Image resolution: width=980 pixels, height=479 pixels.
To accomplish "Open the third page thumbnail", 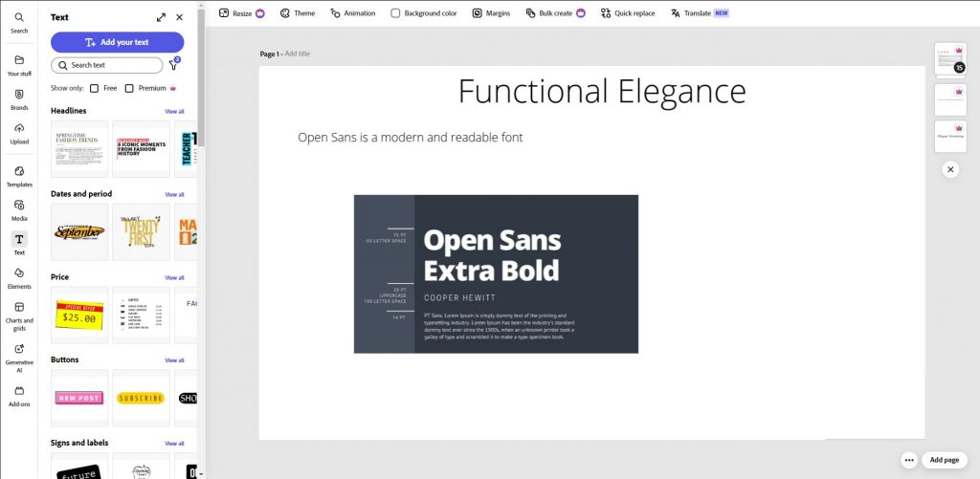I will tap(950, 136).
